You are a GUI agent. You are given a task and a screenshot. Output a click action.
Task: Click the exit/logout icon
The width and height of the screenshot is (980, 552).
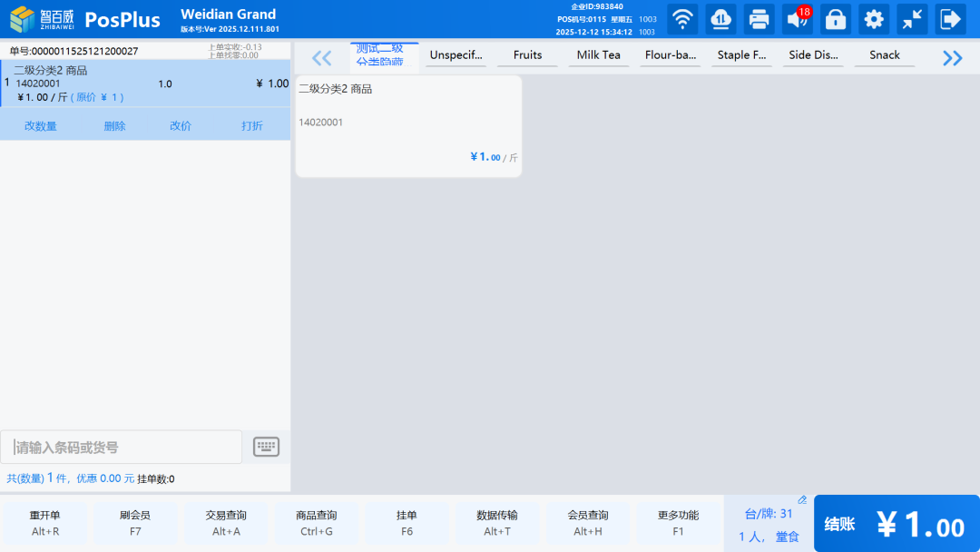[x=950, y=19]
